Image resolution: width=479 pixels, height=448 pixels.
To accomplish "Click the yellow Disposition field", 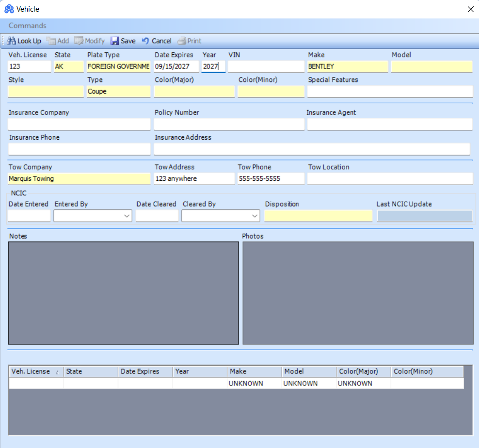I will click(x=318, y=216).
